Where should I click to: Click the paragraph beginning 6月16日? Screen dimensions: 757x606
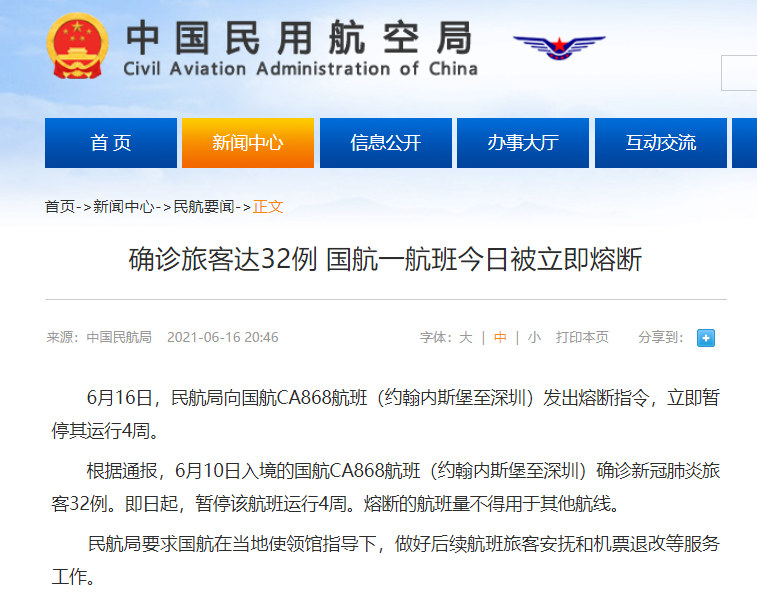[386, 414]
